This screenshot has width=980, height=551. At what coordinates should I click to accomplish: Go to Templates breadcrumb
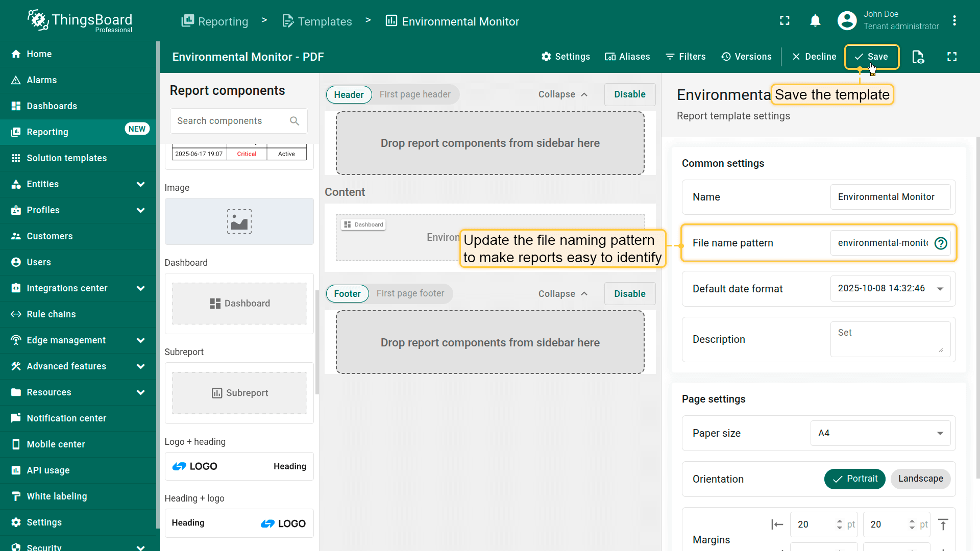pos(317,21)
